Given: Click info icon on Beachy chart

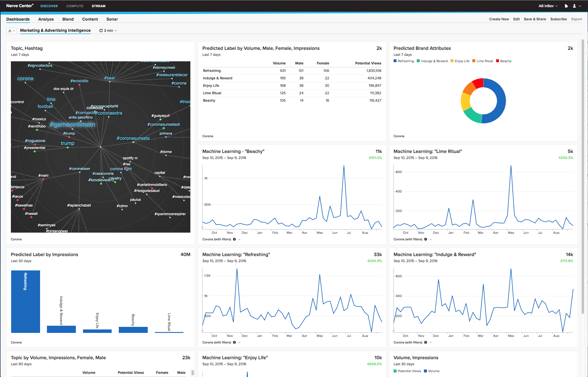Looking at the screenshot, I should [234, 239].
